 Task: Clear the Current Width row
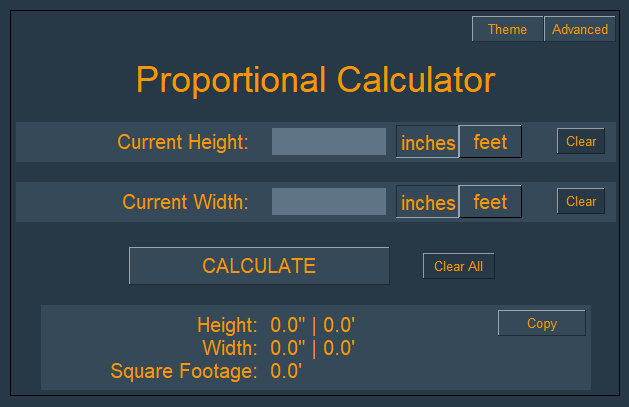coord(581,201)
